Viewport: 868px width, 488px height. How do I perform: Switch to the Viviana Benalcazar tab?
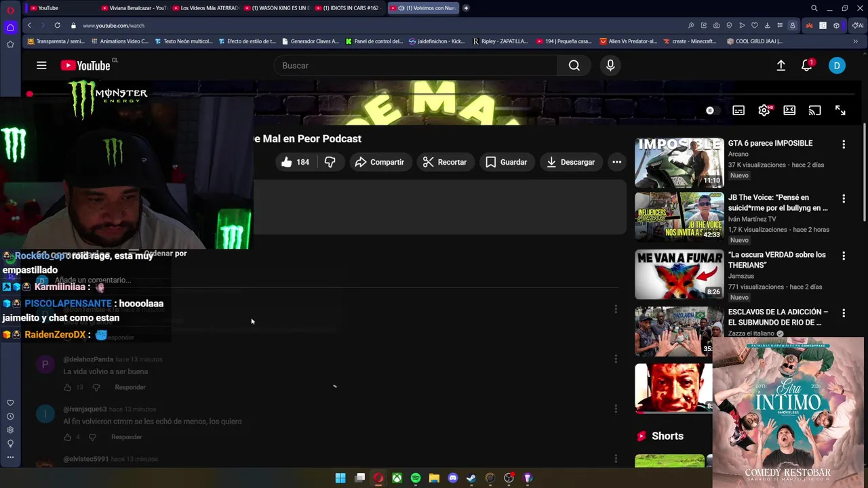[x=134, y=8]
